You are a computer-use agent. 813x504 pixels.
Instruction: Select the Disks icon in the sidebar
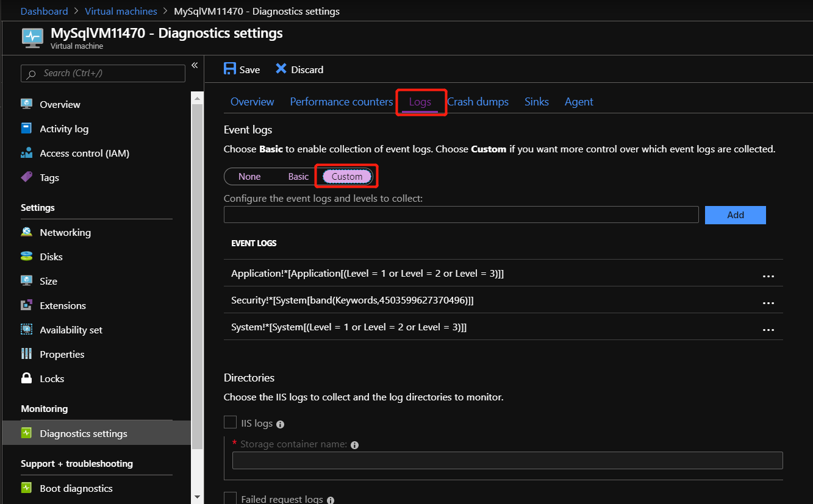(26, 257)
